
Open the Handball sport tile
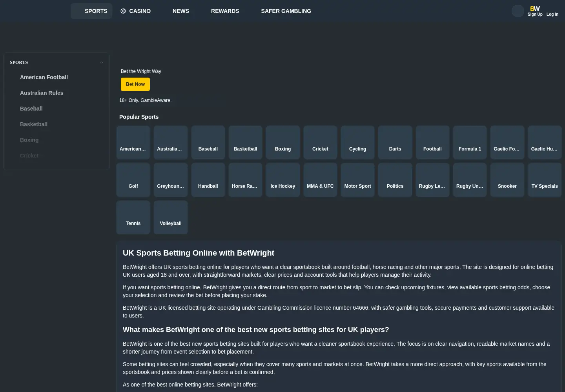pyautogui.click(x=208, y=180)
